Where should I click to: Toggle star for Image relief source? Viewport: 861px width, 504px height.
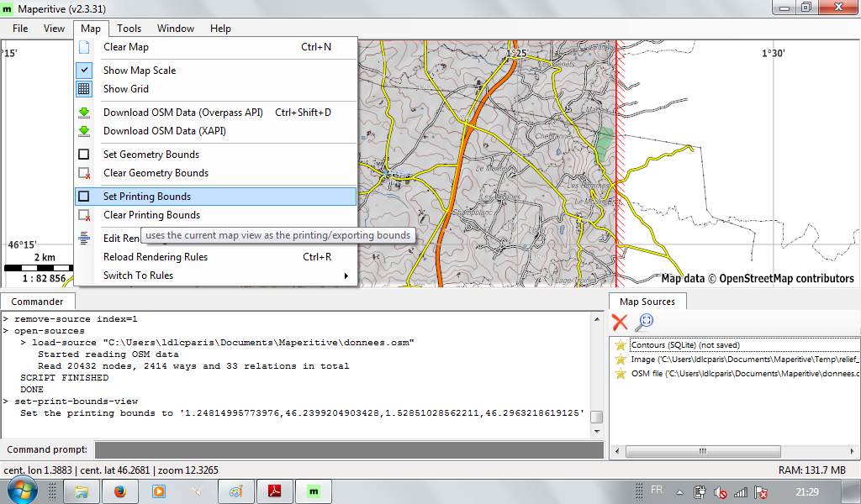(621, 360)
